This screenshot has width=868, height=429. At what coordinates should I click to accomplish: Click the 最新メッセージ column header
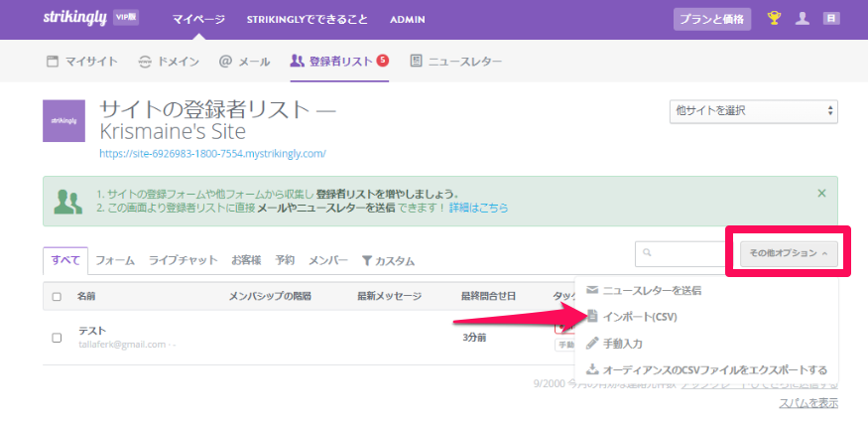[x=389, y=297]
